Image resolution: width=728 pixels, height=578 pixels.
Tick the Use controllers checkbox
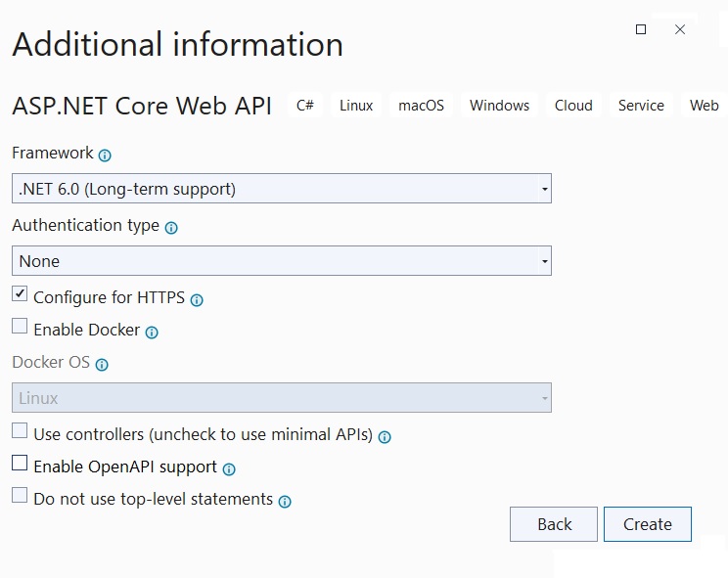point(20,430)
